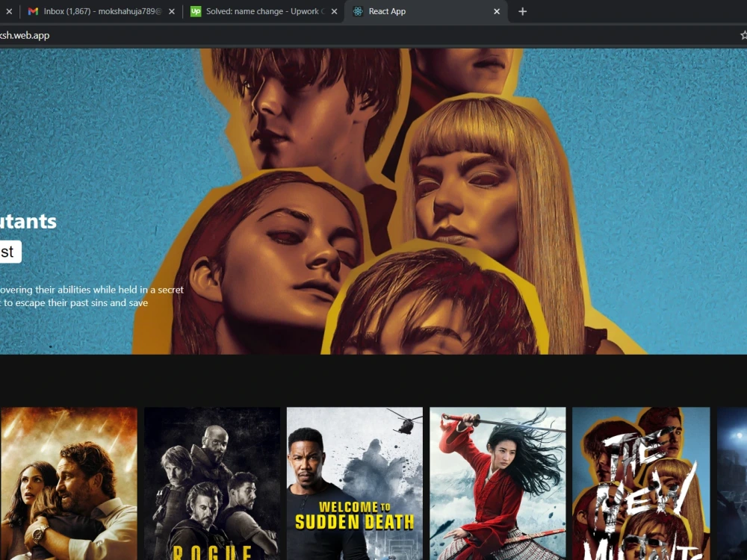Switch to the Gmail Inbox tab

(97, 11)
